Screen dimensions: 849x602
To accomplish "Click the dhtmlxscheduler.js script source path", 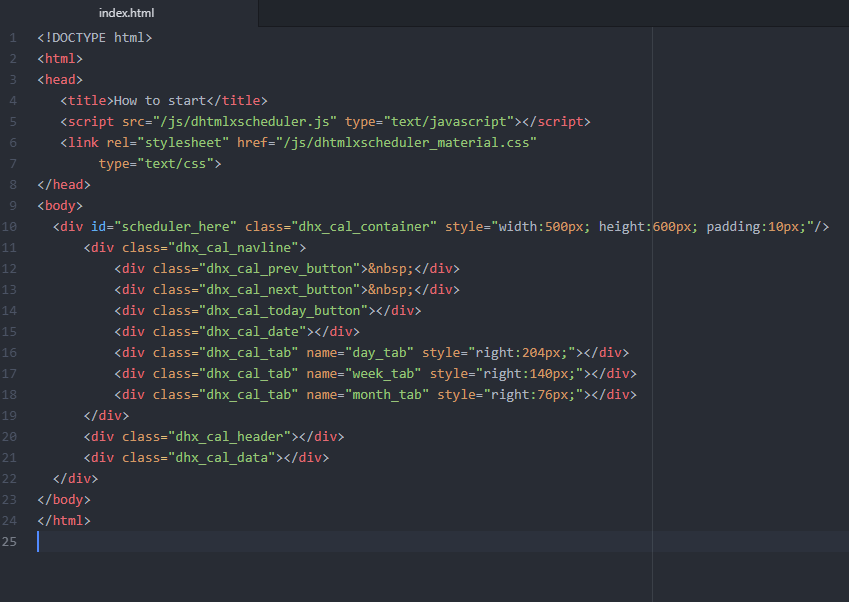I will click(x=245, y=122).
